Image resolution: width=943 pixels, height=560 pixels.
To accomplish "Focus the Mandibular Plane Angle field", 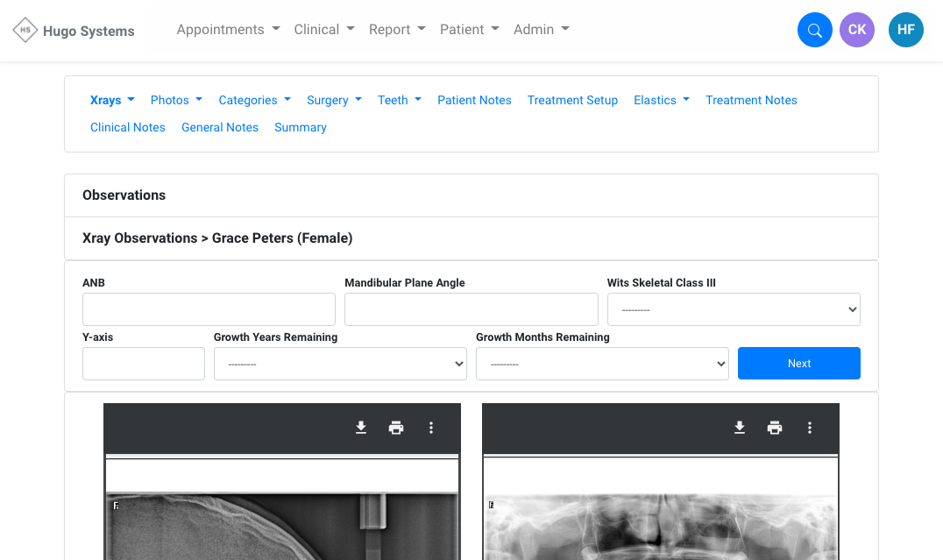I will coord(471,309).
